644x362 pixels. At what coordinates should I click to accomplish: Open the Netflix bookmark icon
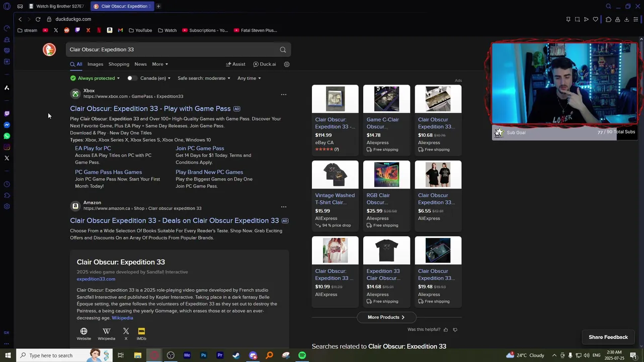click(x=99, y=30)
